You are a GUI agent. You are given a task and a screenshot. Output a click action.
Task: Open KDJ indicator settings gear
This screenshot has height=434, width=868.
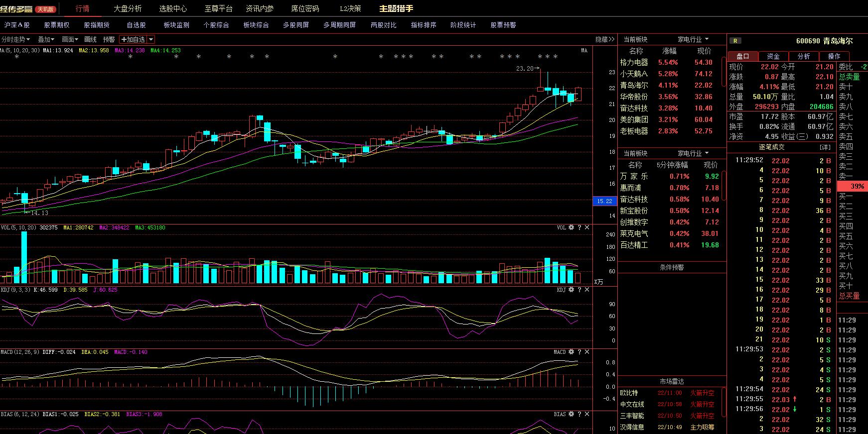(571, 290)
